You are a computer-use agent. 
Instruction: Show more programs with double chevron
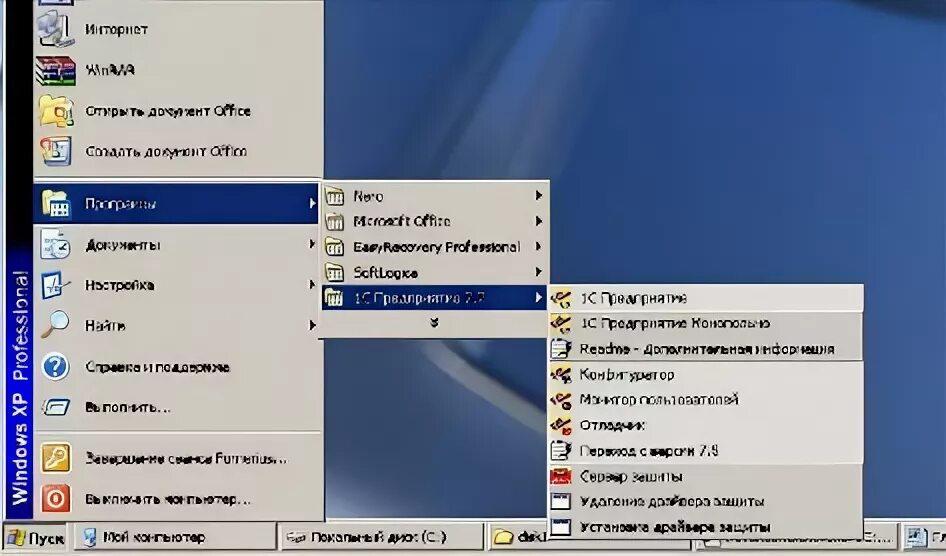(434, 323)
